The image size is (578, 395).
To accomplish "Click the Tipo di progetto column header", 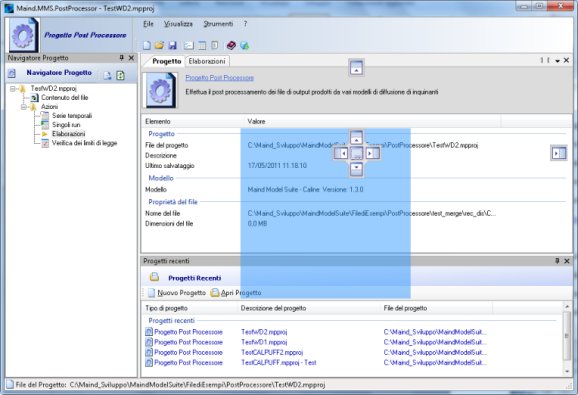I will coord(189,308).
